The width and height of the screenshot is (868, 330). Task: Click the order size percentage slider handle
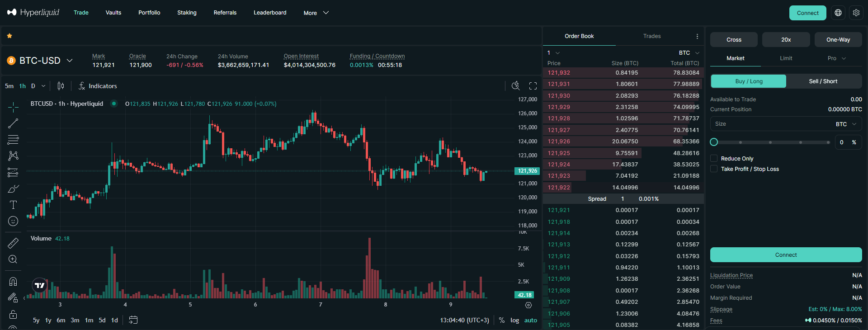[714, 142]
